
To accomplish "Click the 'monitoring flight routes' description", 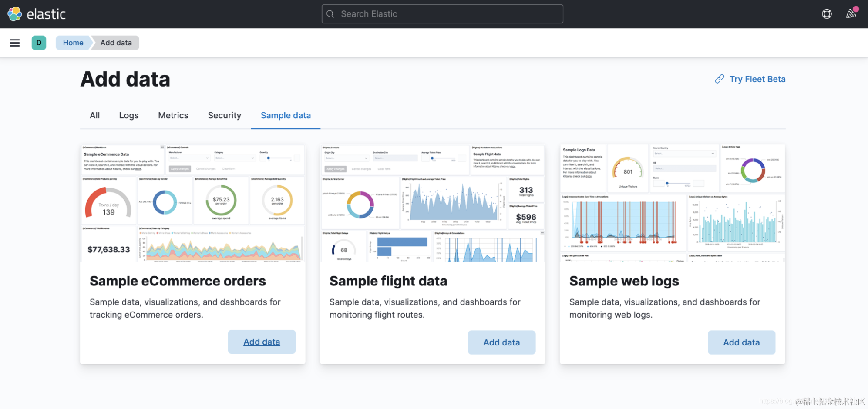I will pyautogui.click(x=425, y=308).
